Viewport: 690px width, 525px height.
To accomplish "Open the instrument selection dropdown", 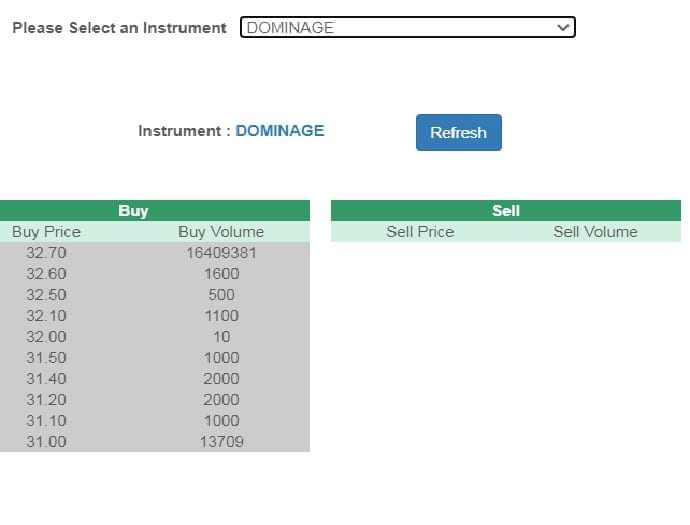I will (x=407, y=28).
